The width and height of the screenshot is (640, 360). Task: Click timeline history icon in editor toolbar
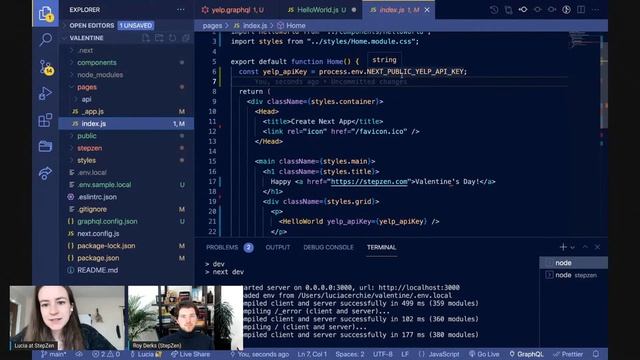(x=494, y=10)
